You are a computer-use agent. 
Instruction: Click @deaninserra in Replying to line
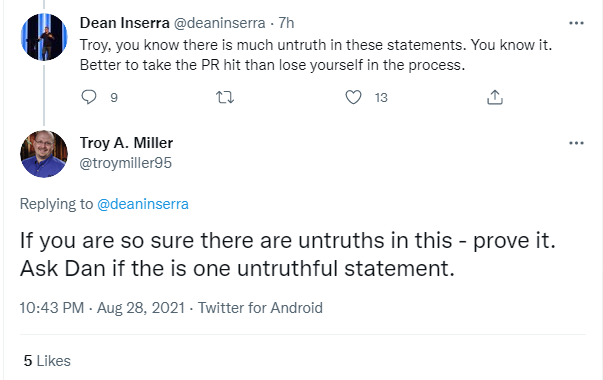coord(143,204)
